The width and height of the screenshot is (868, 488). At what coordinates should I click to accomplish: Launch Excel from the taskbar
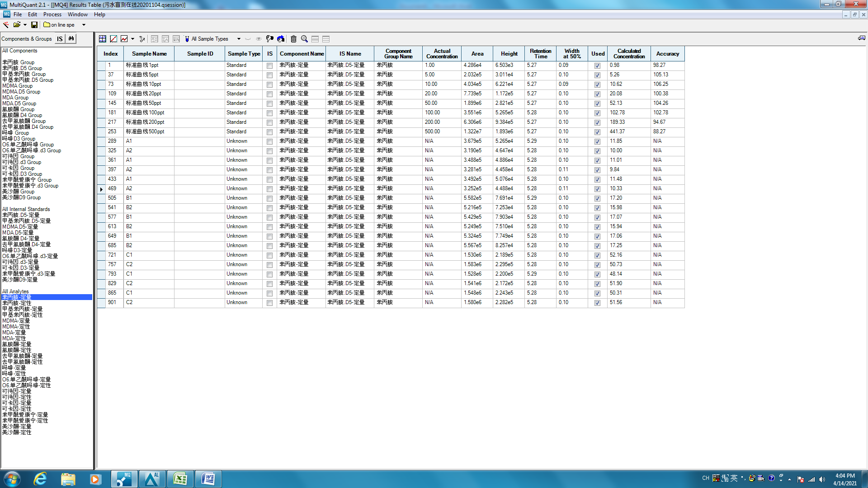pos(180,479)
